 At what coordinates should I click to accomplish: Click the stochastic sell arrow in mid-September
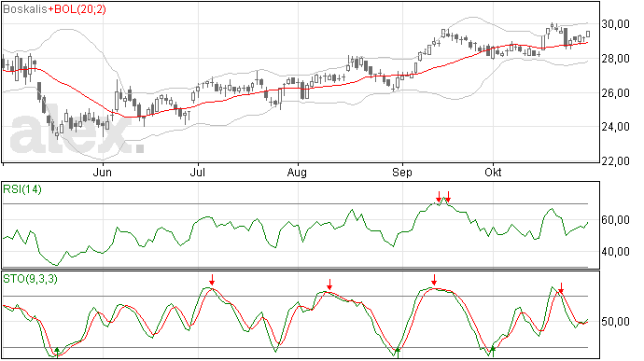pyautogui.click(x=434, y=281)
